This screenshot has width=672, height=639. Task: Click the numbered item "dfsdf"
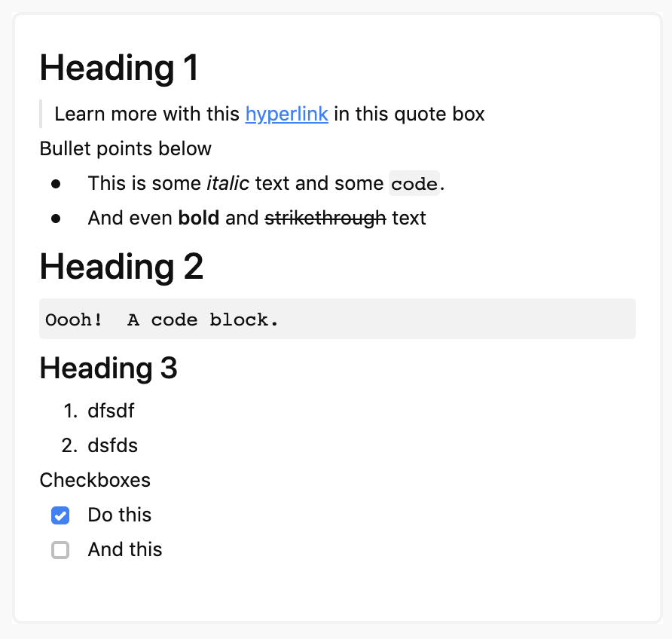coord(111,411)
